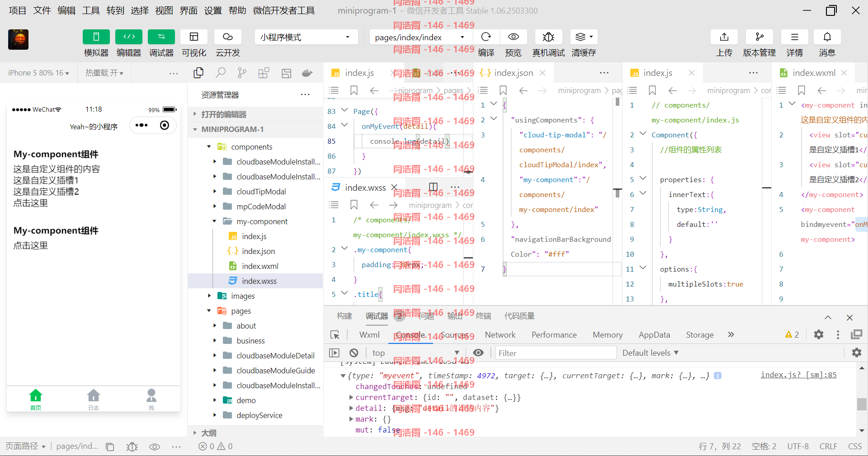Open the clear cache (清缓存) dropdown
The height and width of the screenshot is (456, 868).
click(x=584, y=37)
